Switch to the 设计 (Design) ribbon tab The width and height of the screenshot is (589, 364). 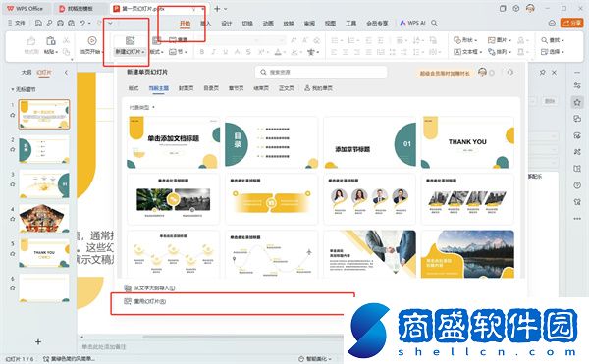tap(227, 23)
